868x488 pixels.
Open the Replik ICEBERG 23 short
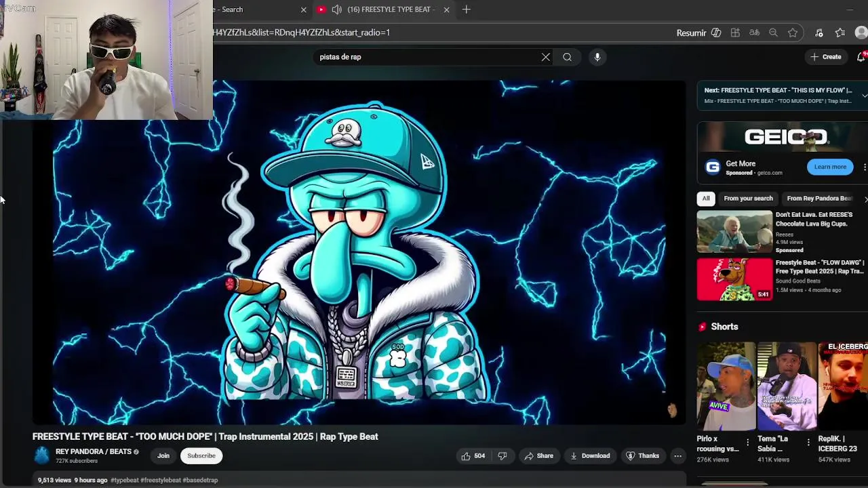pyautogui.click(x=843, y=386)
